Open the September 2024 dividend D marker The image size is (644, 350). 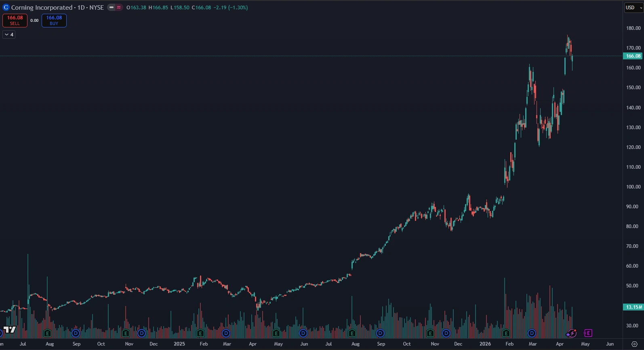click(x=76, y=333)
